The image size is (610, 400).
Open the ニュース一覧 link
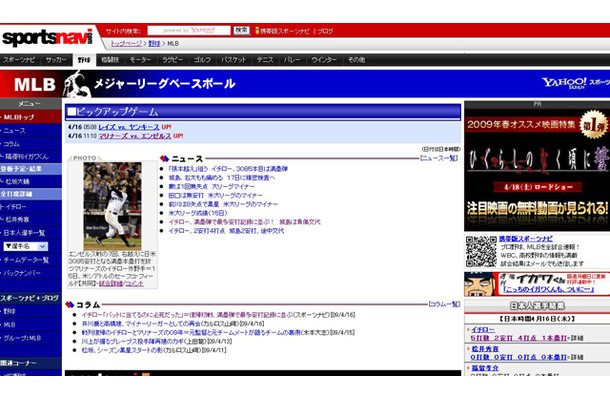coord(439,158)
